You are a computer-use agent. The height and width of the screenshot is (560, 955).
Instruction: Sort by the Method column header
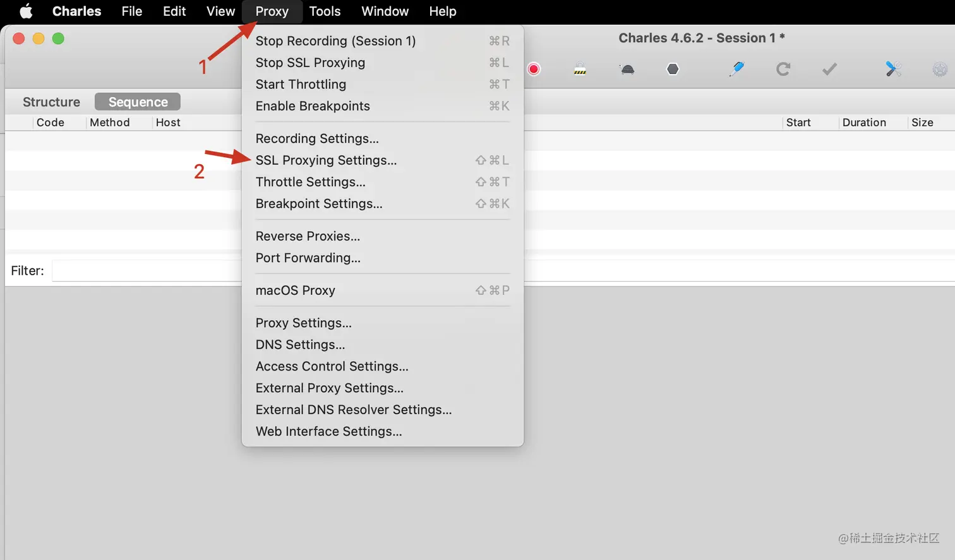coord(110,122)
